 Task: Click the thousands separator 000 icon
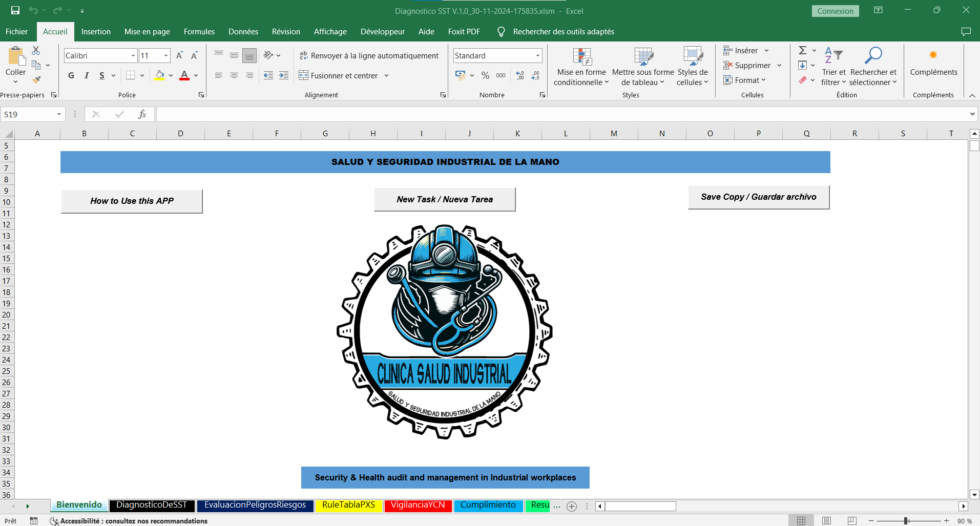(x=501, y=75)
